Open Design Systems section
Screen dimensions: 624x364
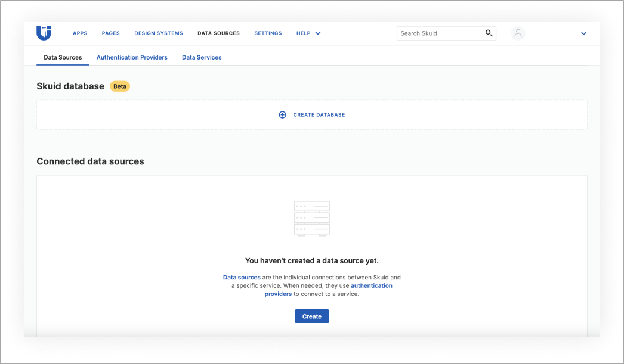[159, 33]
